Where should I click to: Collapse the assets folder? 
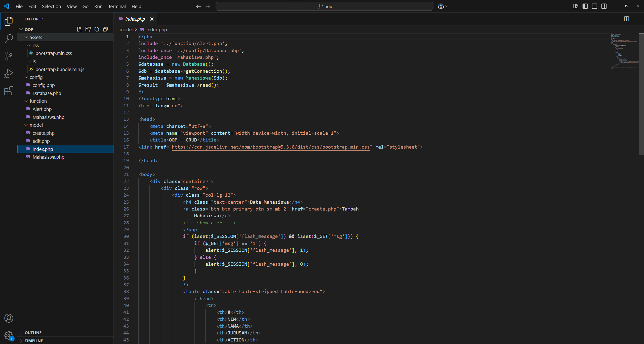[x=36, y=37]
